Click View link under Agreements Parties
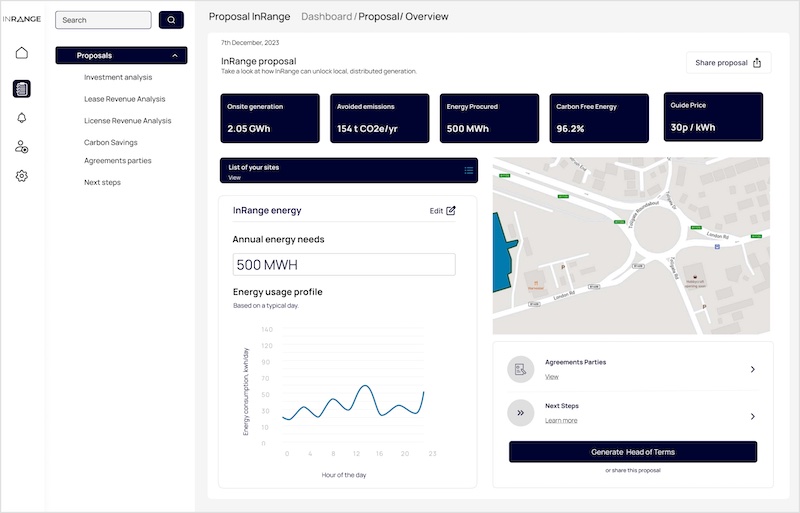 point(552,377)
